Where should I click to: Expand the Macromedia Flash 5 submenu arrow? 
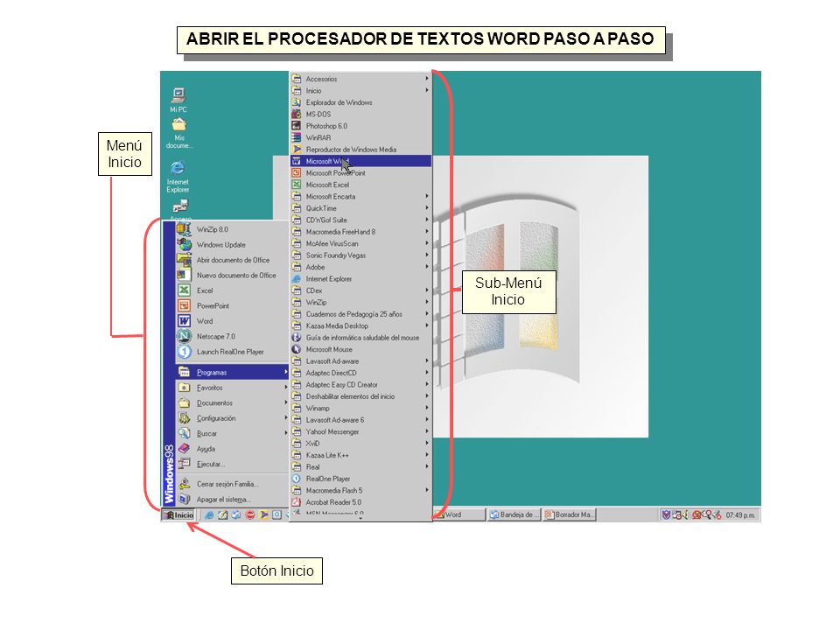click(427, 490)
